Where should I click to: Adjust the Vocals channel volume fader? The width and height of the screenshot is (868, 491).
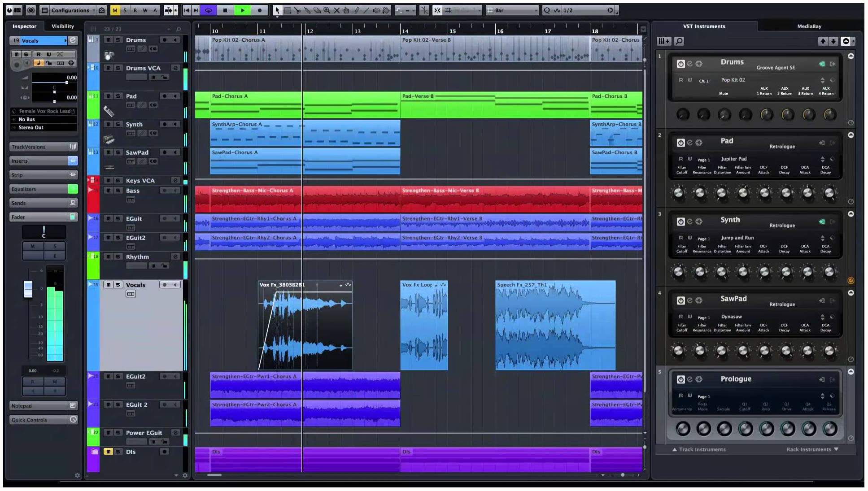(x=28, y=289)
